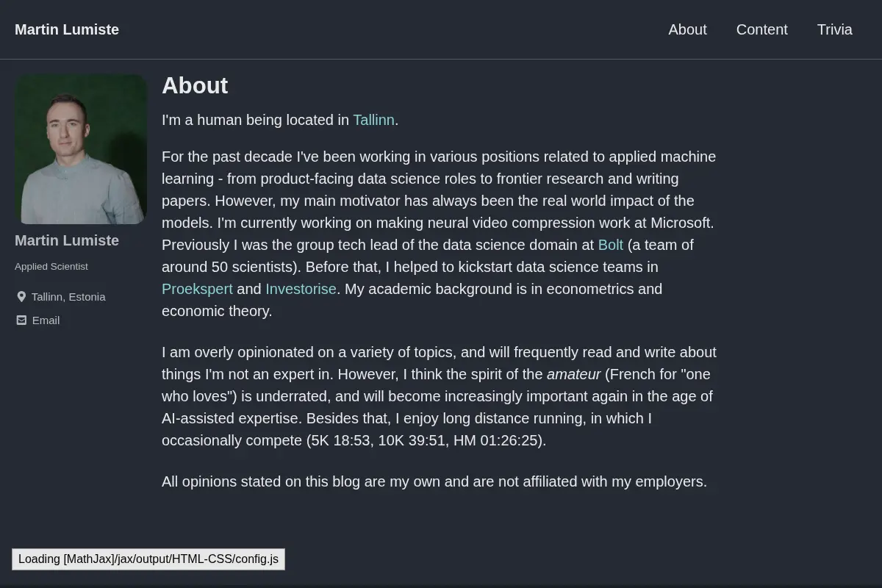Click the About page heading
Image resolution: width=882 pixels, height=588 pixels.
pos(195,86)
